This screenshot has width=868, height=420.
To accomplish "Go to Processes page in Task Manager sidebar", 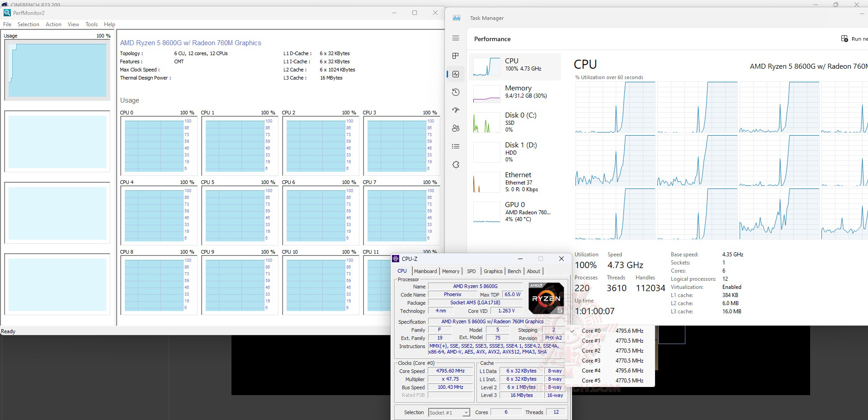I will click(x=456, y=56).
